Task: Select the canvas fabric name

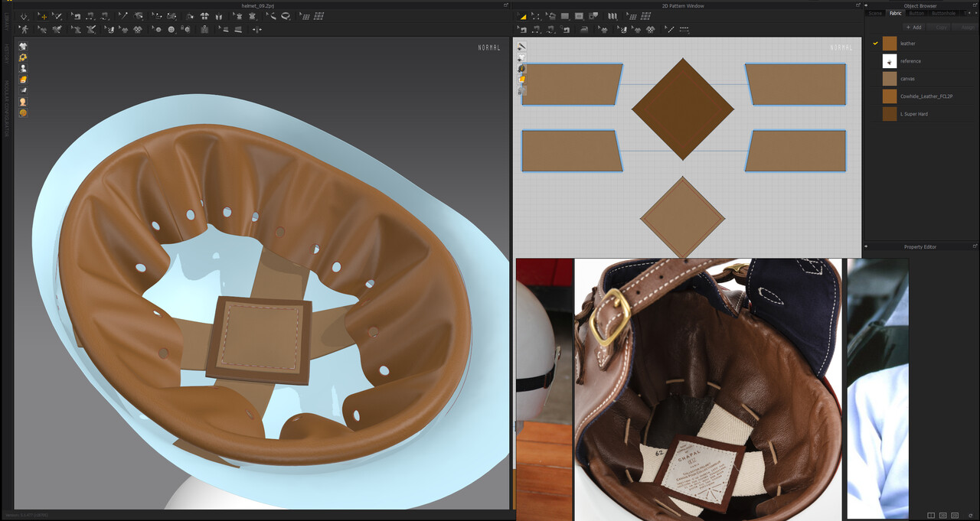Action: pyautogui.click(x=907, y=79)
